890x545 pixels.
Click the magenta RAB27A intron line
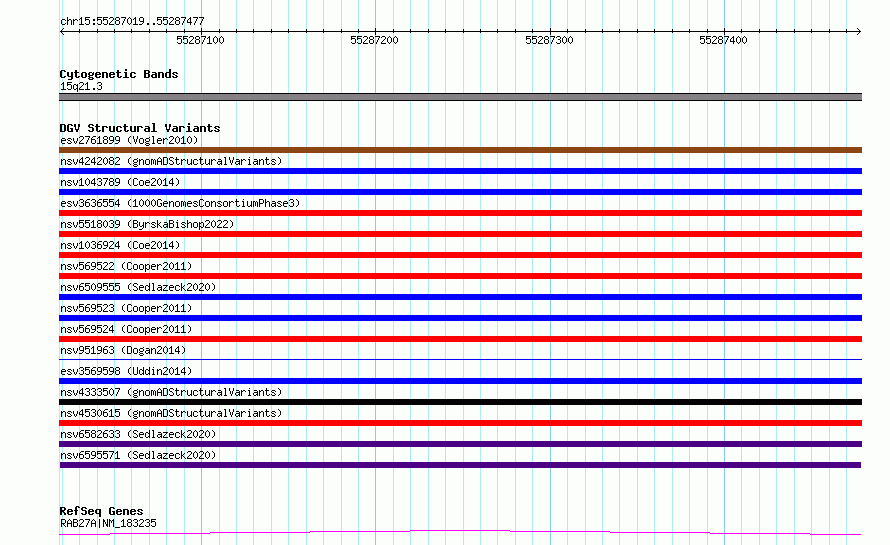click(x=460, y=532)
